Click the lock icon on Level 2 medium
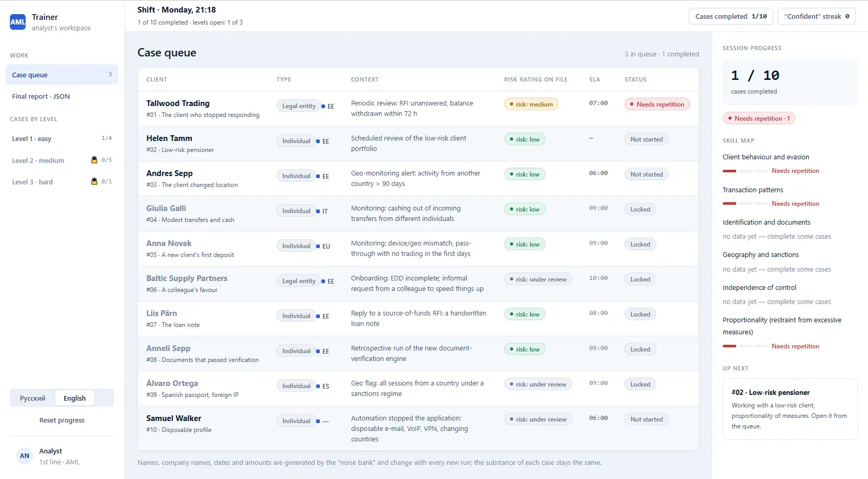 (94, 160)
